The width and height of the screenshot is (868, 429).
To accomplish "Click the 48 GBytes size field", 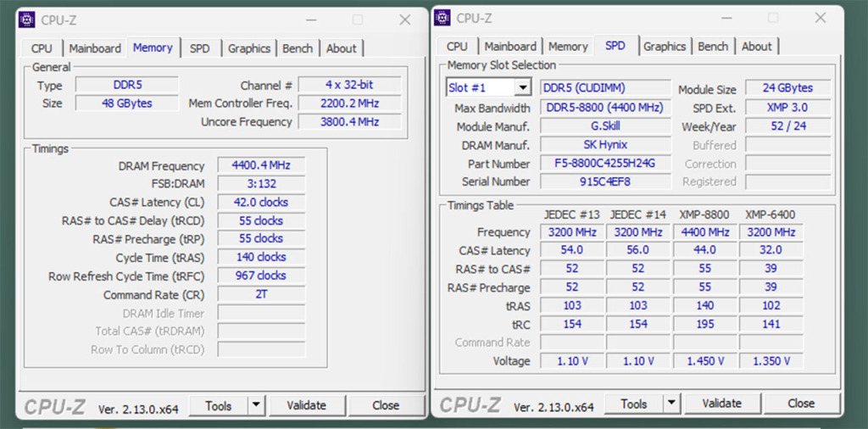I will [x=127, y=103].
